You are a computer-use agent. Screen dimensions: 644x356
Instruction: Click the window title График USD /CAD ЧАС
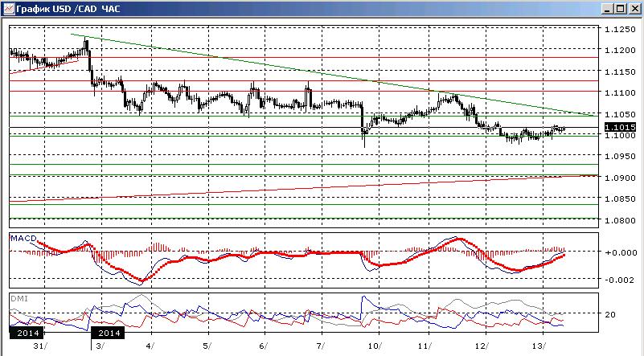click(68, 9)
